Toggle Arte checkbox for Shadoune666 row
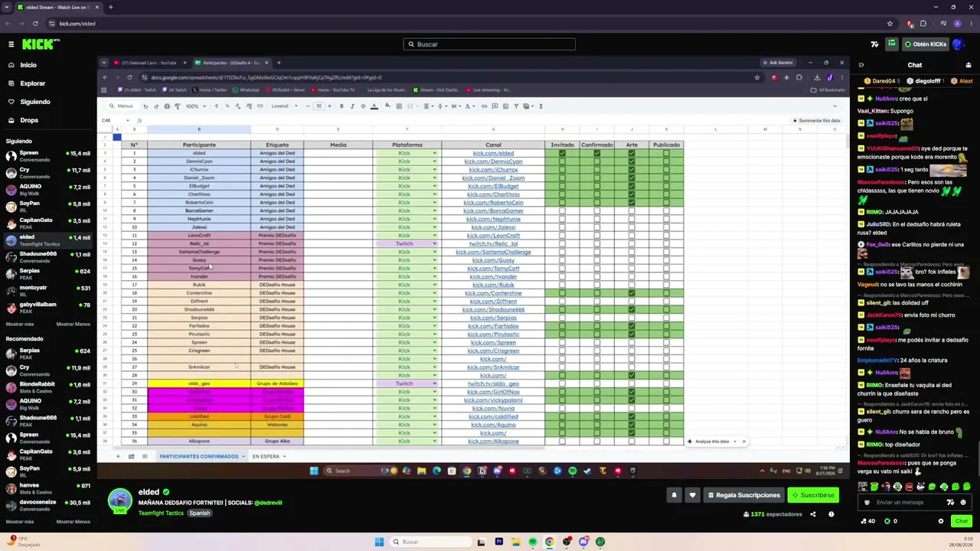This screenshot has width=980, height=551. tap(632, 310)
